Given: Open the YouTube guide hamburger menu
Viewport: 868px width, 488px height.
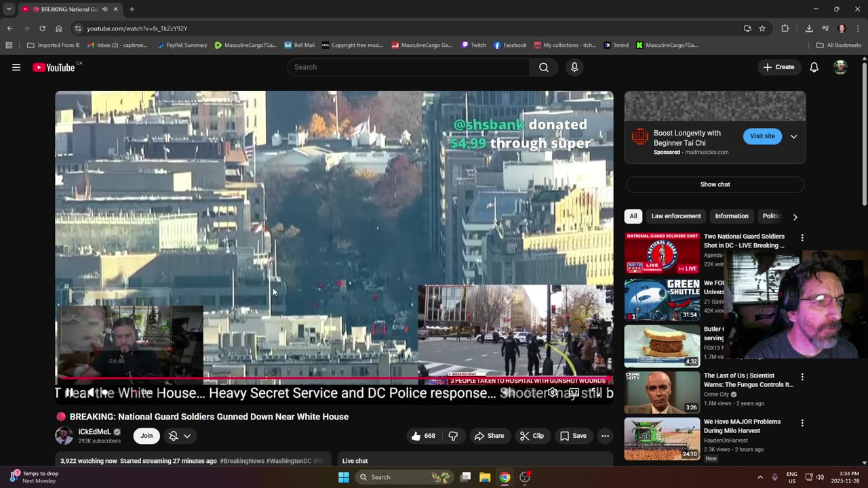Looking at the screenshot, I should pos(16,67).
